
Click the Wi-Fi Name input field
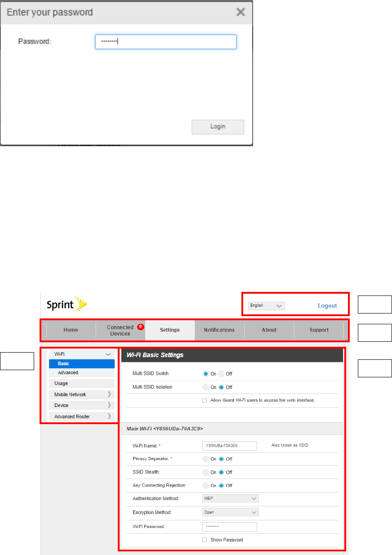tap(230, 445)
